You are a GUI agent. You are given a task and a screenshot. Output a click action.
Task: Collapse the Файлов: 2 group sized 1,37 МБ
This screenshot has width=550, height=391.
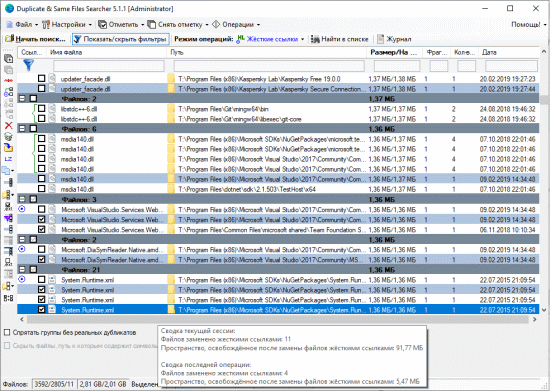(22, 99)
